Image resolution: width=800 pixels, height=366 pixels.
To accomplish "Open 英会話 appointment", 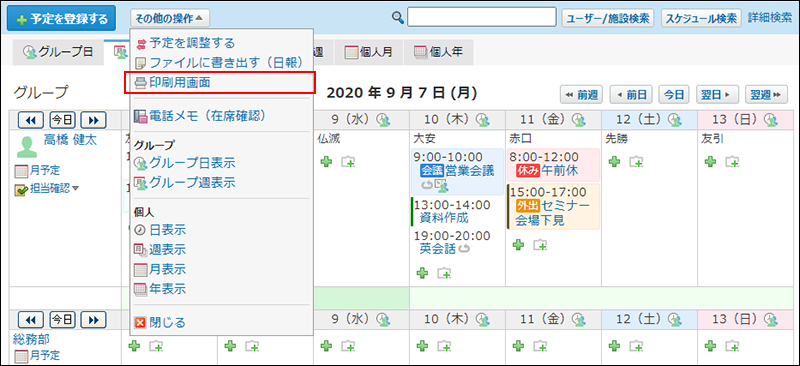I will (437, 248).
